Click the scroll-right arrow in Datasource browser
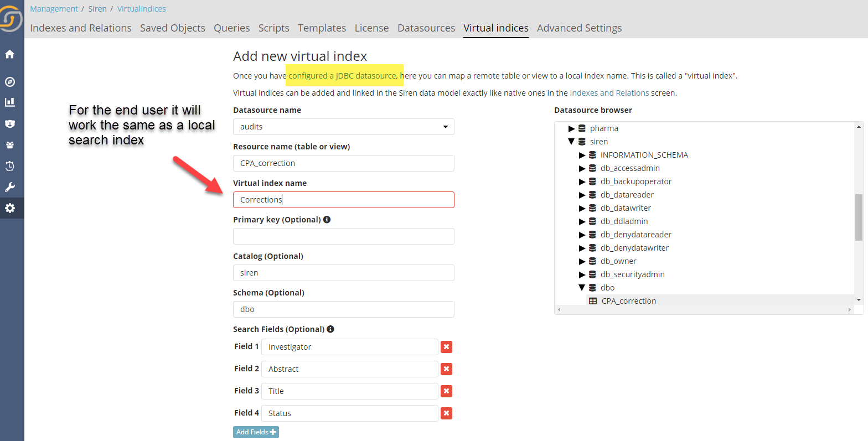The height and width of the screenshot is (441, 868). point(850,309)
